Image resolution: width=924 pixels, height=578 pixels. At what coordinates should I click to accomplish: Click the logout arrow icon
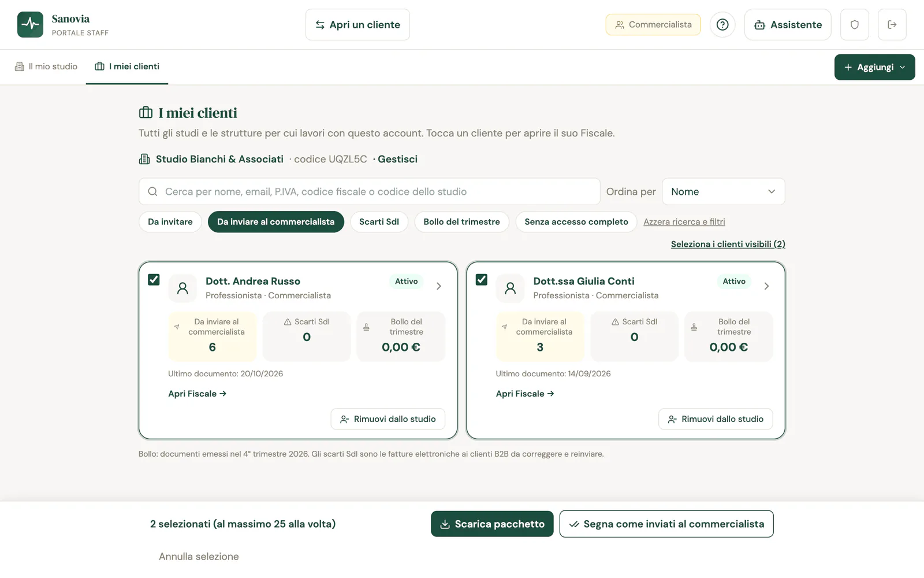892,24
